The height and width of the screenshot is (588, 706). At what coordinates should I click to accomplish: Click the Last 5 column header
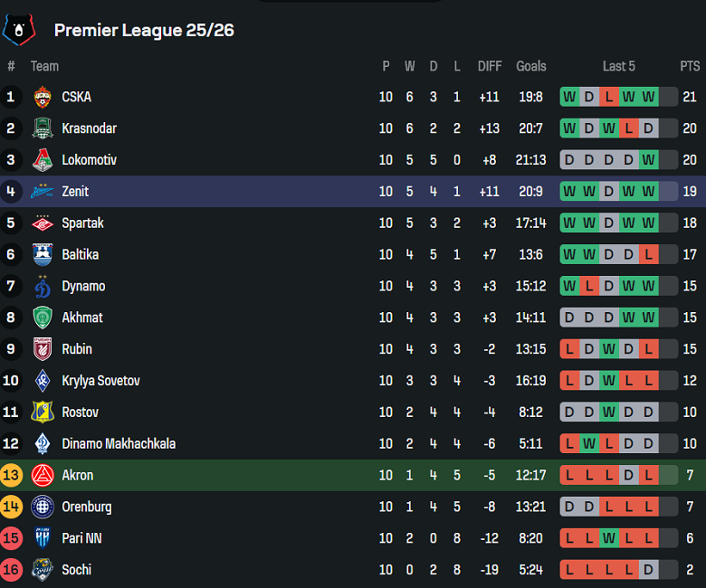coord(619,66)
